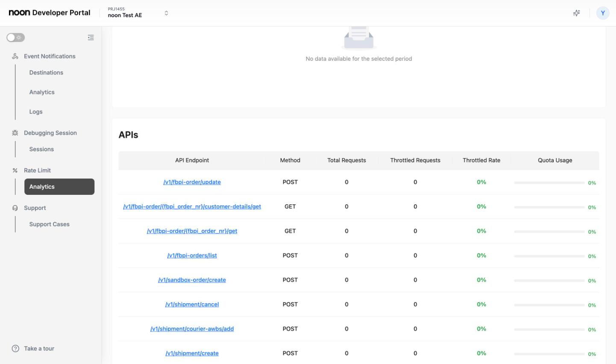Click quota usage bar for /v1/sandbox-order/create
Viewport: 616px width, 364px height.
(x=549, y=281)
